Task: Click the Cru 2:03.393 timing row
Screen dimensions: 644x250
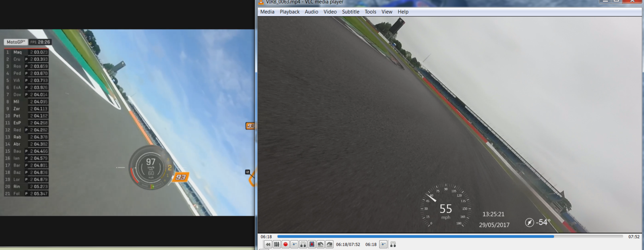Action: click(27, 59)
